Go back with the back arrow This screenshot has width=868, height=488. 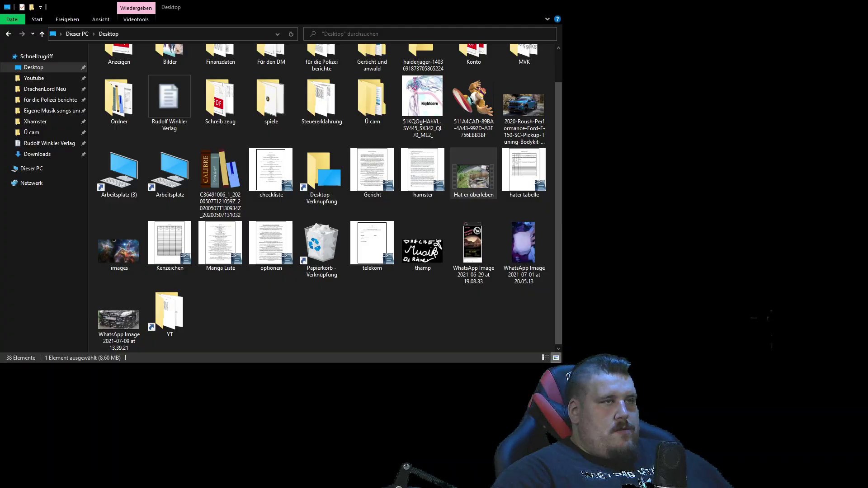(x=9, y=34)
